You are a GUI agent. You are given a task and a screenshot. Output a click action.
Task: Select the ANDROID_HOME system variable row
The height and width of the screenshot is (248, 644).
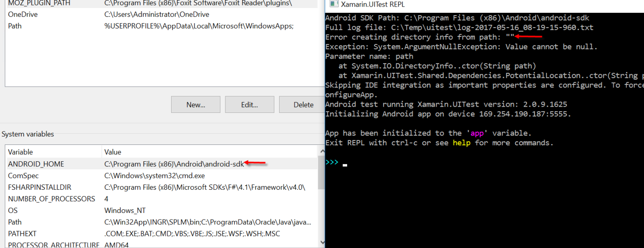pyautogui.click(x=162, y=164)
